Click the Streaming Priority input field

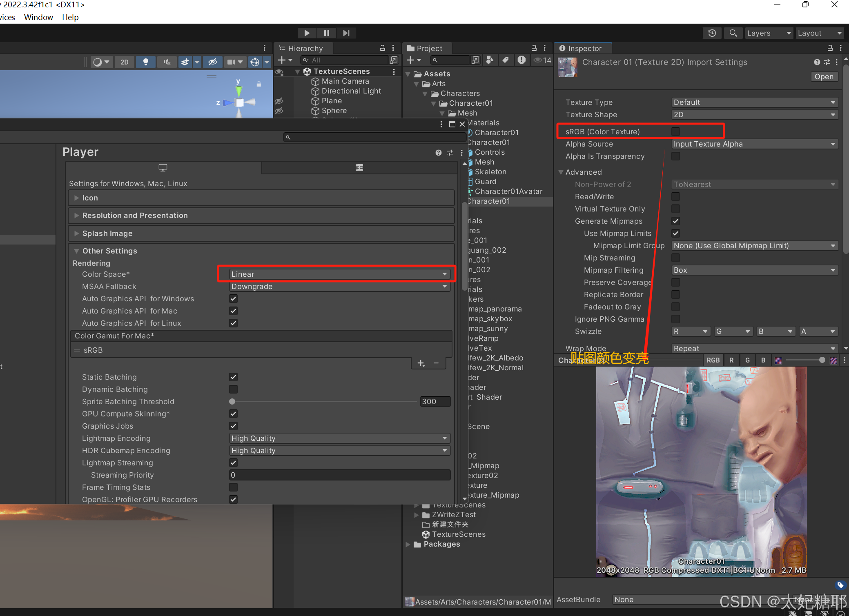tap(339, 475)
